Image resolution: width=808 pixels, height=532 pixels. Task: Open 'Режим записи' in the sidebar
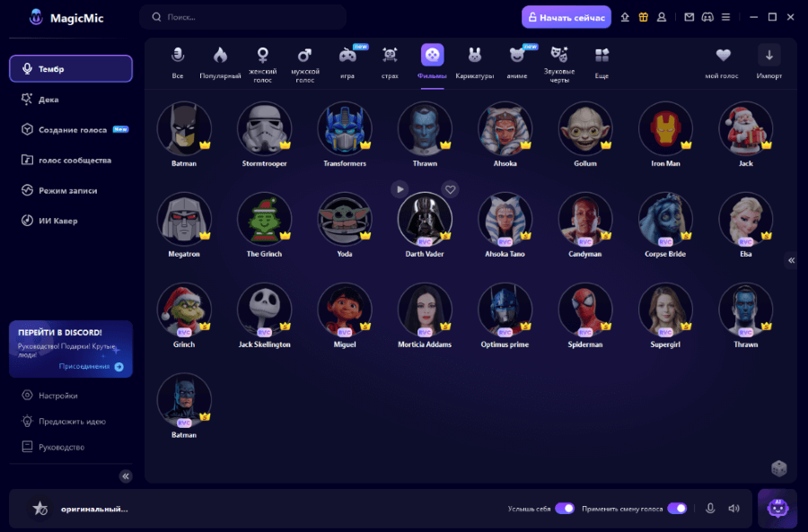pos(67,190)
